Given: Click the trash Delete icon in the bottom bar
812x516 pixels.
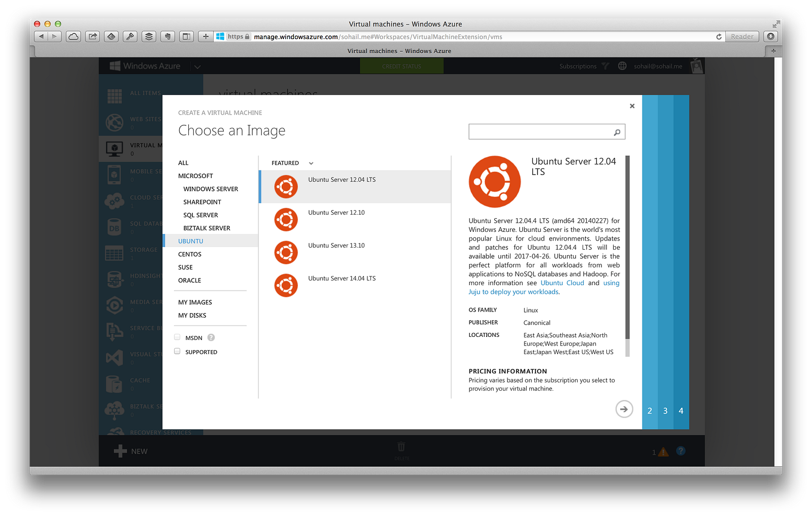Looking at the screenshot, I should pyautogui.click(x=401, y=446).
